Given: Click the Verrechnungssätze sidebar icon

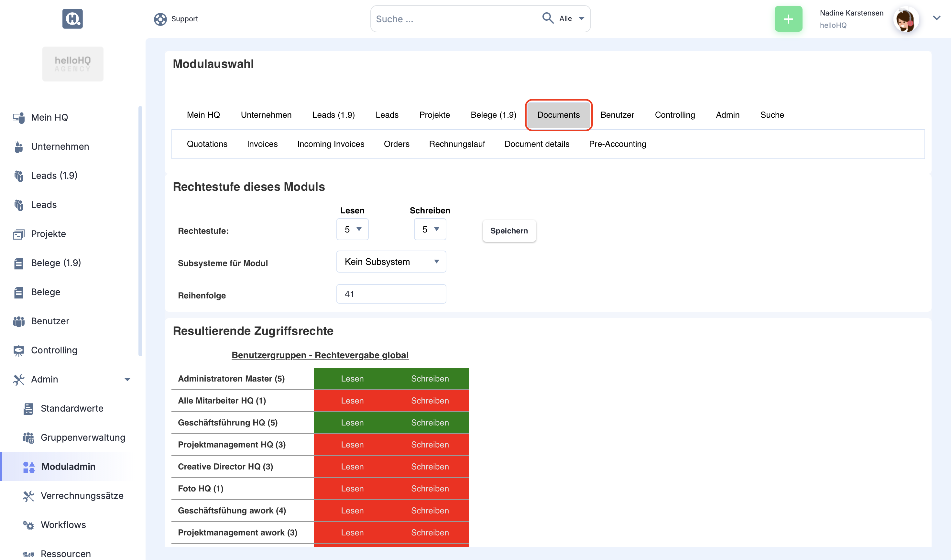Looking at the screenshot, I should click(28, 496).
